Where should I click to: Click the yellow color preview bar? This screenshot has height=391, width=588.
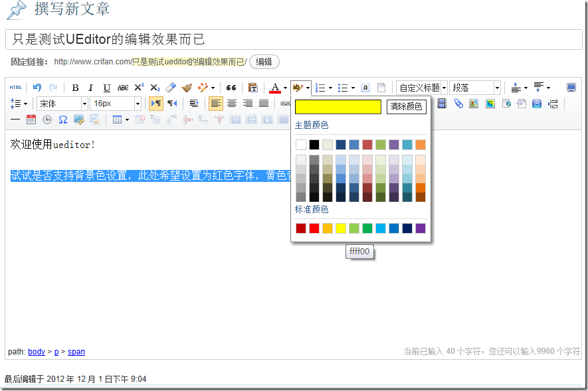338,106
